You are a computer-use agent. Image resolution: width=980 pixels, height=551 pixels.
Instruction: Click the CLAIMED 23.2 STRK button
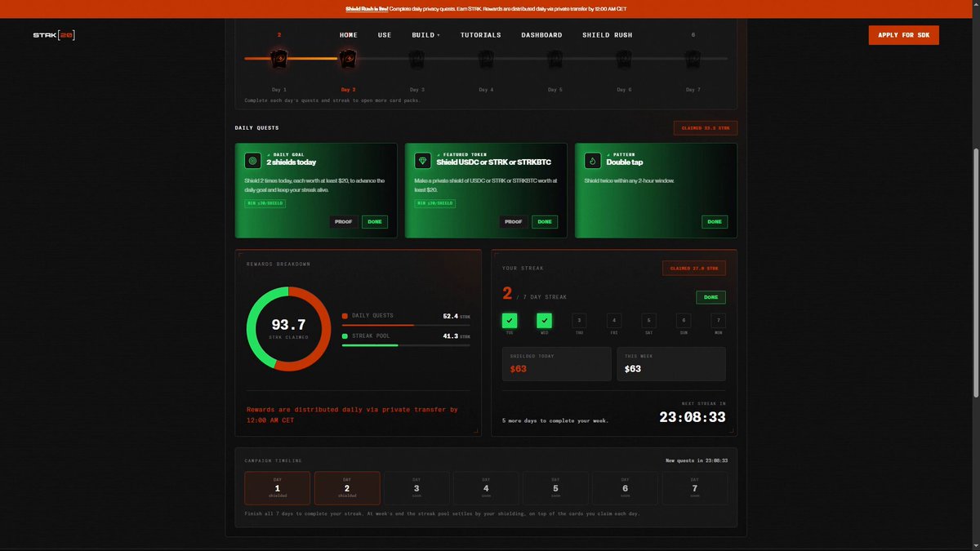pos(706,128)
